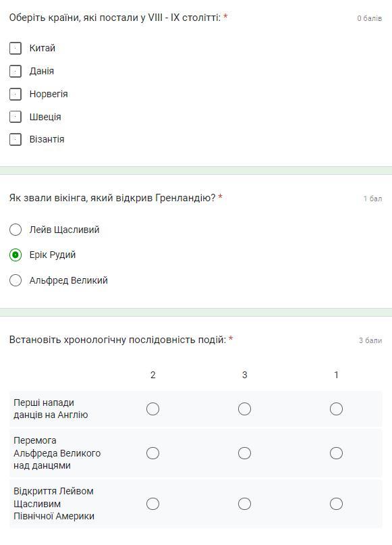The image size is (392, 545).
Task: Set Відкриття Північної Америки to column 2
Action: (152, 504)
